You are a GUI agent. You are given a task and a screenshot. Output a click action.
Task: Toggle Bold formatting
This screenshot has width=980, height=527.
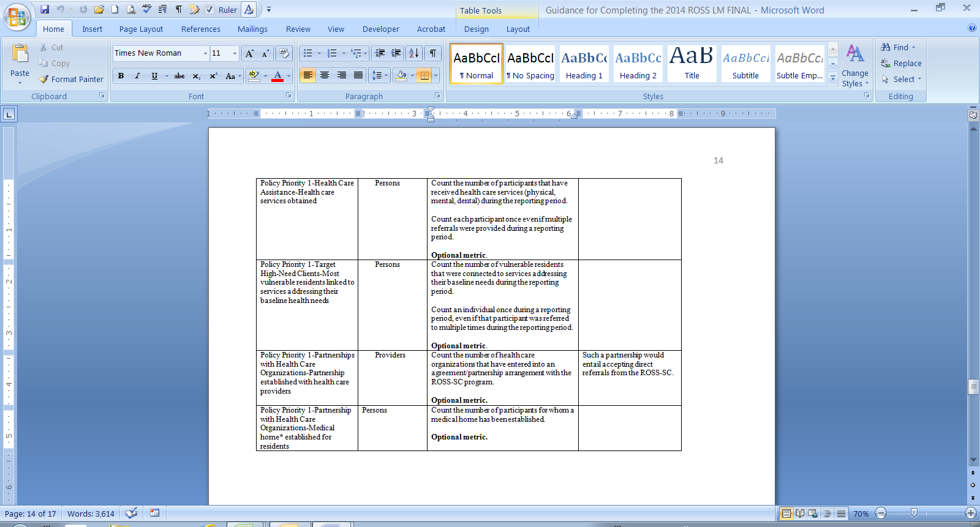pos(121,76)
